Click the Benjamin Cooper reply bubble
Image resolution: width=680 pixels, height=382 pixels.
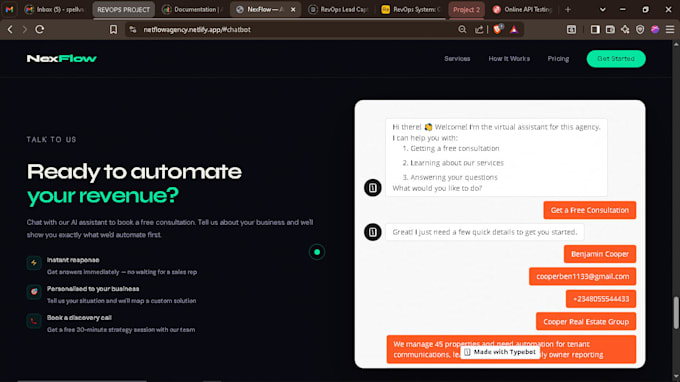(x=600, y=254)
